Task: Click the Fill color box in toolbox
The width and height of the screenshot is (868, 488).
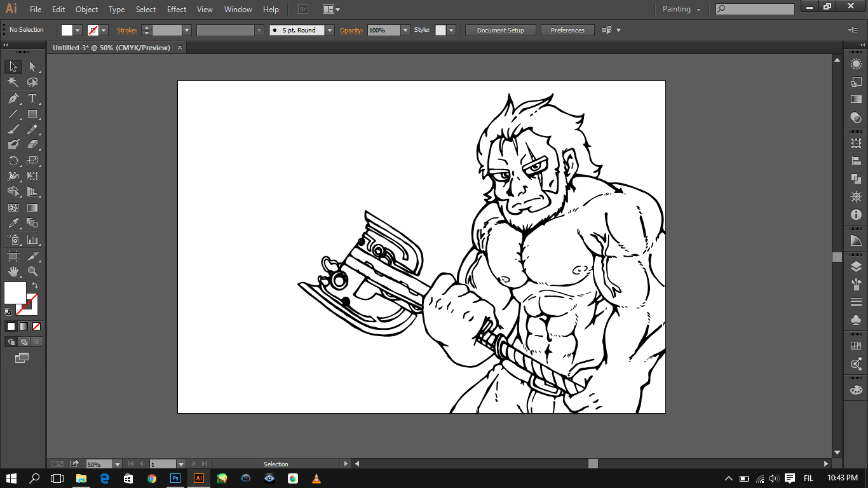Action: point(15,293)
